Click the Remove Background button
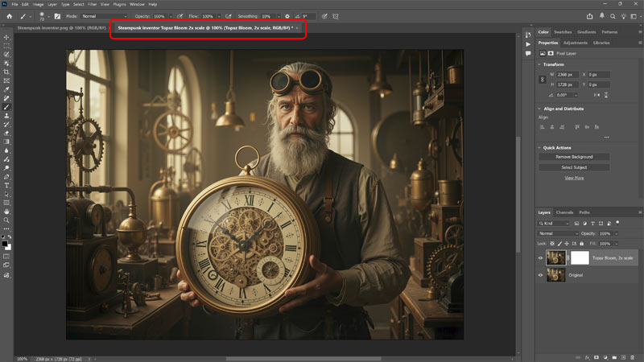The image size is (644, 362). [574, 157]
